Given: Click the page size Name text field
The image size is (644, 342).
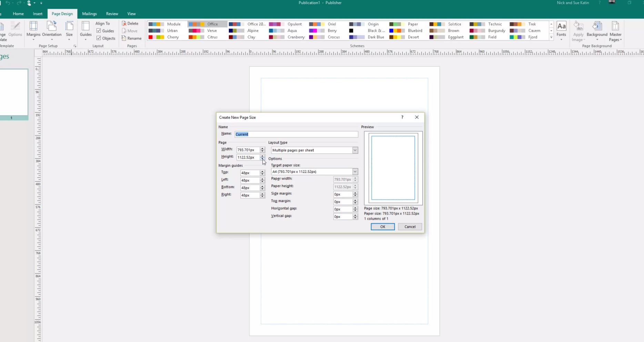Looking at the screenshot, I should (296, 134).
